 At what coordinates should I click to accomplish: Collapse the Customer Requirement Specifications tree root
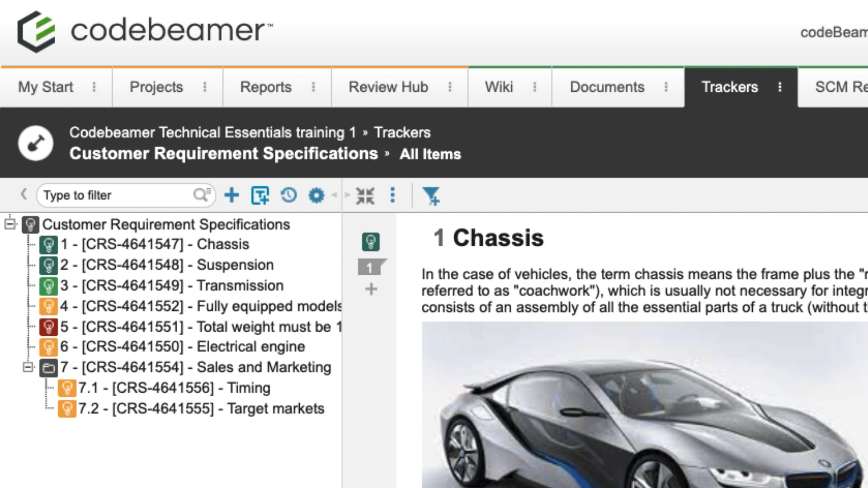tap(10, 224)
